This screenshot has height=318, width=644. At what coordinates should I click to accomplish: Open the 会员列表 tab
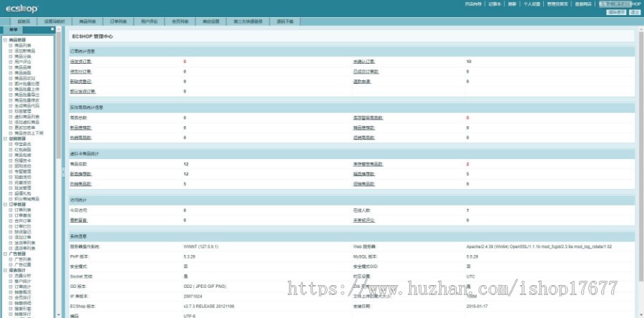click(180, 21)
